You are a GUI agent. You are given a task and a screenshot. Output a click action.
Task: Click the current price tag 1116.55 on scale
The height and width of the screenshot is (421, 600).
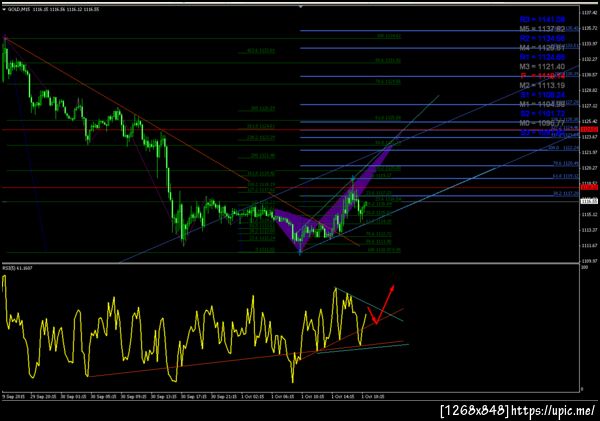click(x=589, y=201)
